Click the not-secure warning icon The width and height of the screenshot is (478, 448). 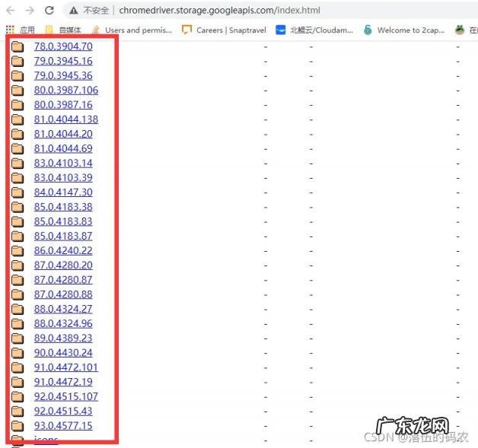coord(73,11)
